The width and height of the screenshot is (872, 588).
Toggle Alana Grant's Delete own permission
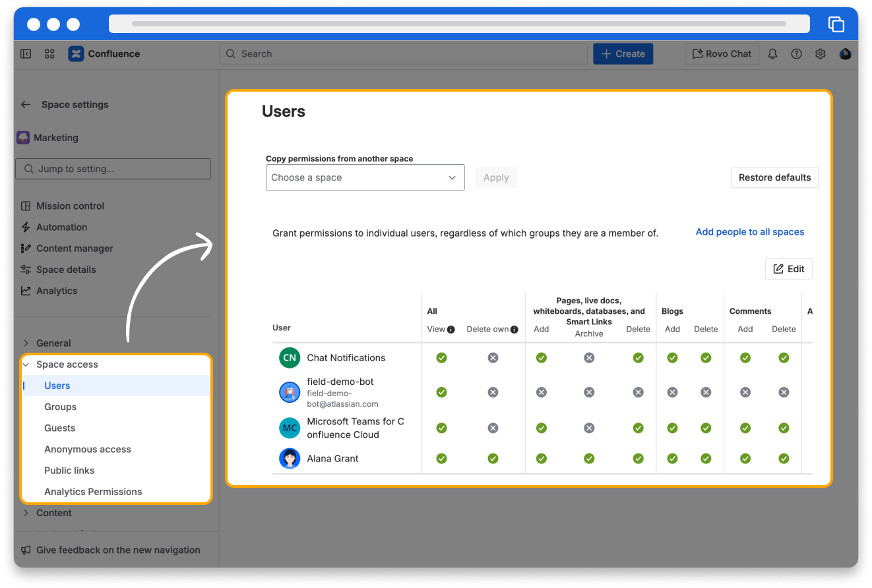point(493,458)
